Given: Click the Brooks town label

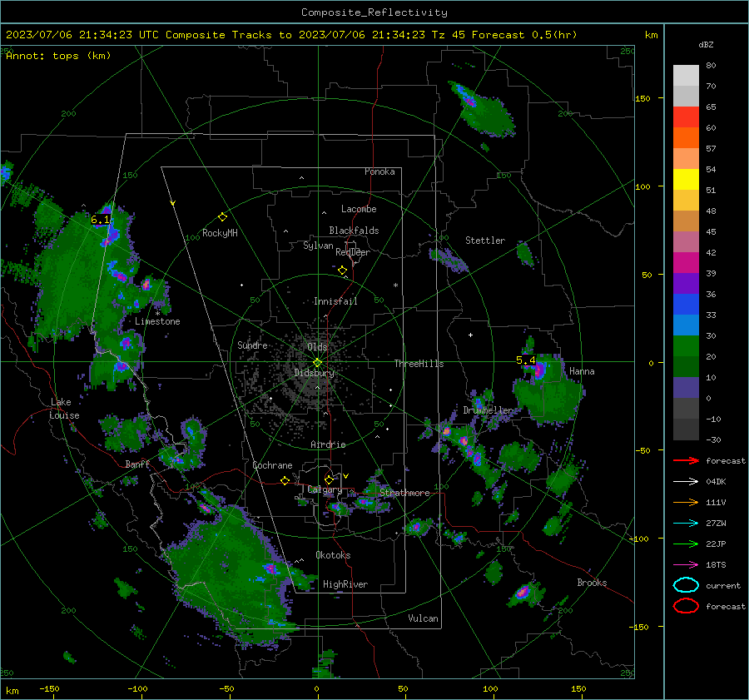Looking at the screenshot, I should [x=592, y=583].
